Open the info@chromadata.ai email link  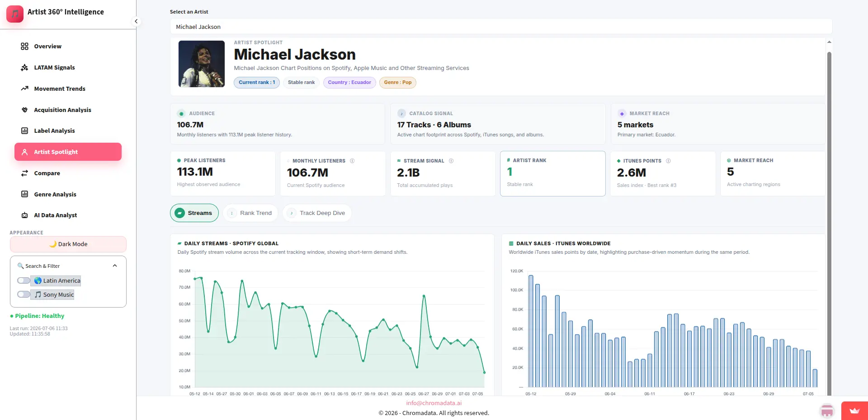(x=434, y=403)
